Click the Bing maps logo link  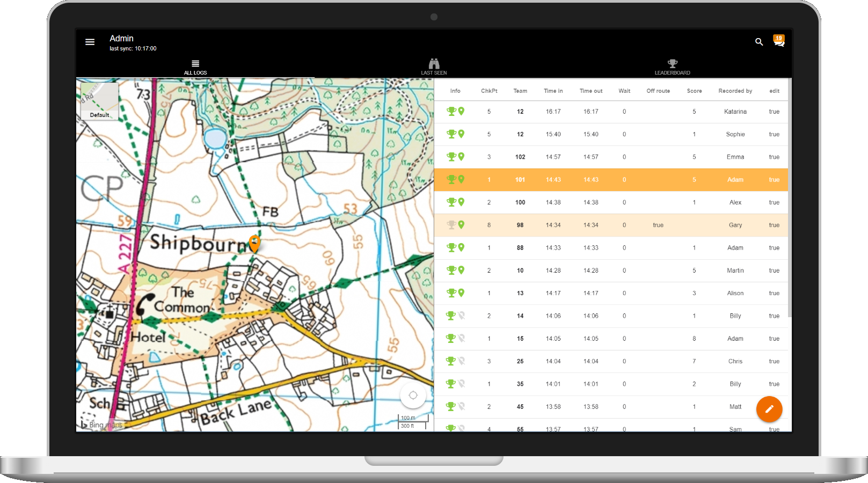point(101,425)
